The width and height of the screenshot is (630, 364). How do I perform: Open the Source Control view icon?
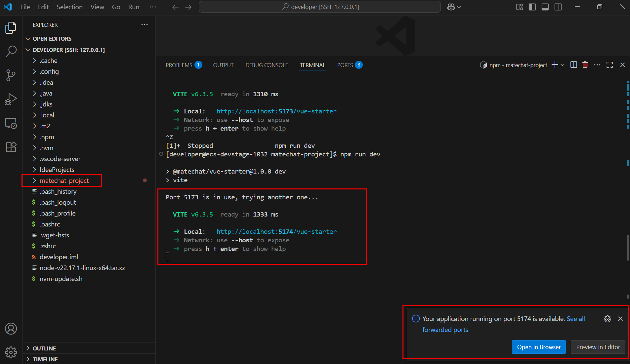click(11, 75)
